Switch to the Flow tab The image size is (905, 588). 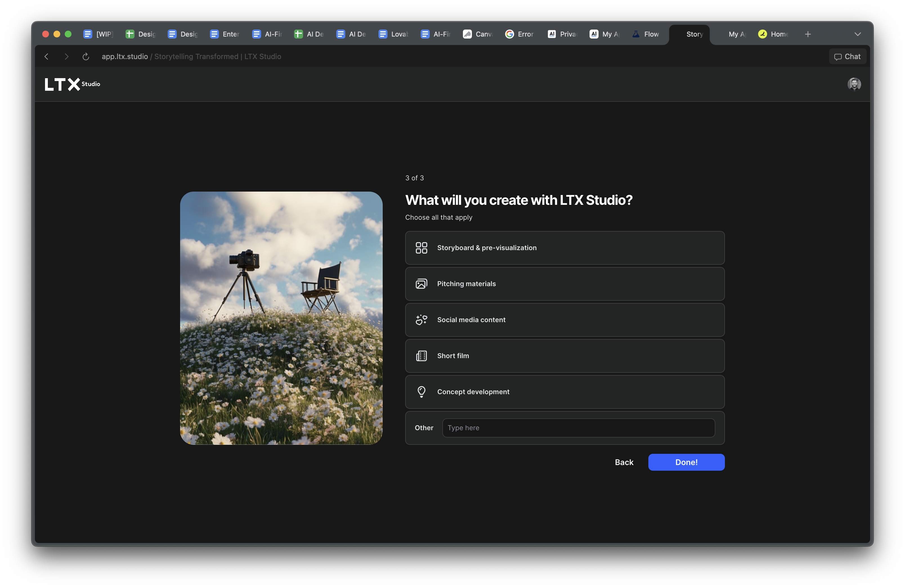[x=646, y=34]
